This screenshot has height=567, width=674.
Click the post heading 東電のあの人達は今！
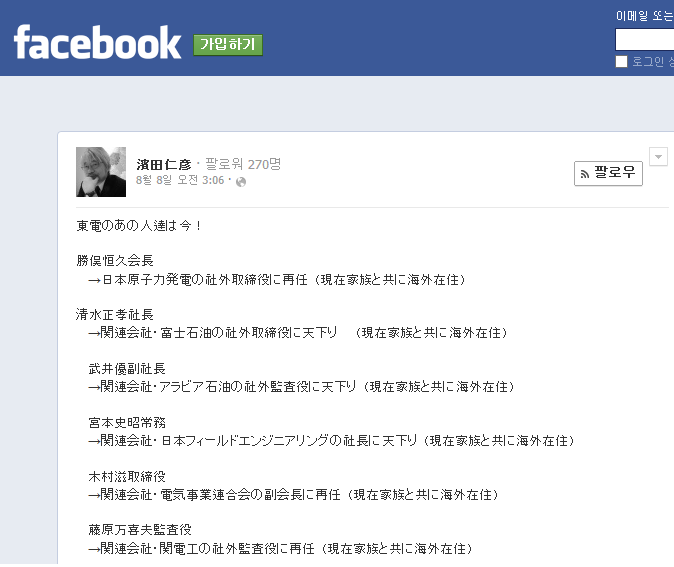click(x=139, y=226)
